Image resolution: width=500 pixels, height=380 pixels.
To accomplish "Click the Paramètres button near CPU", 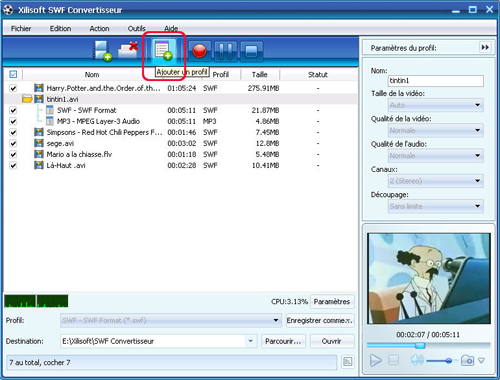I will [x=332, y=302].
